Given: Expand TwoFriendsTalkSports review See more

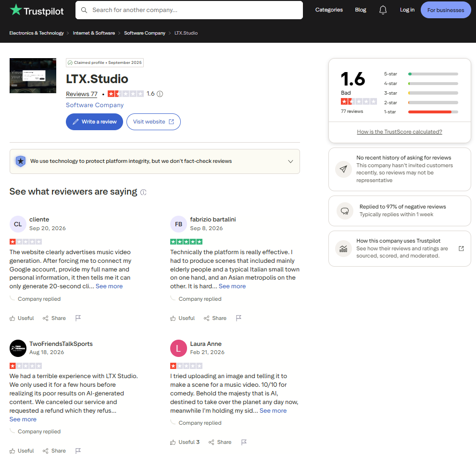Looking at the screenshot, I should (x=23, y=419).
